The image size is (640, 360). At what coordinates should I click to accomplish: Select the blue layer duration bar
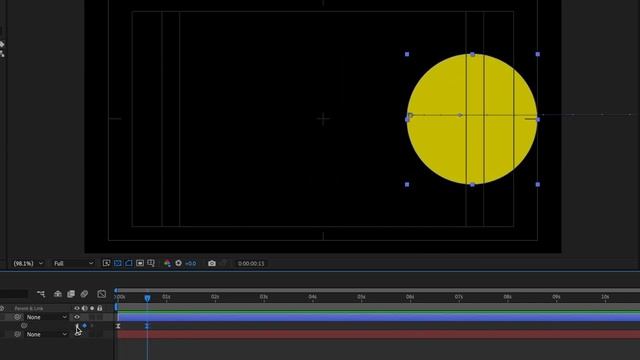coord(378,317)
